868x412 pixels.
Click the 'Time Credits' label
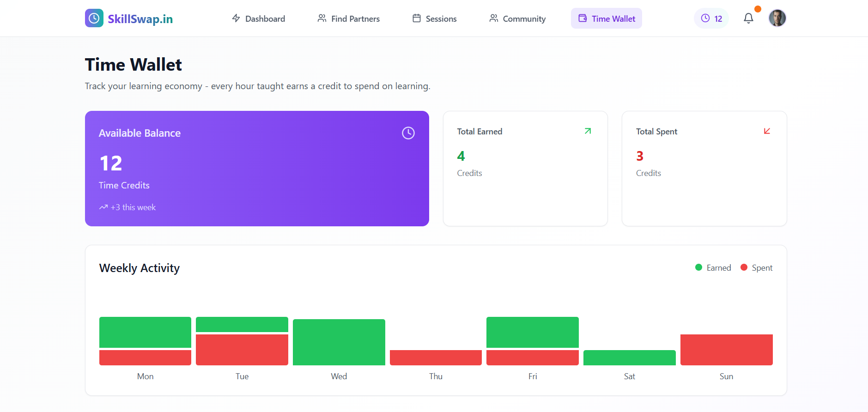pos(124,185)
